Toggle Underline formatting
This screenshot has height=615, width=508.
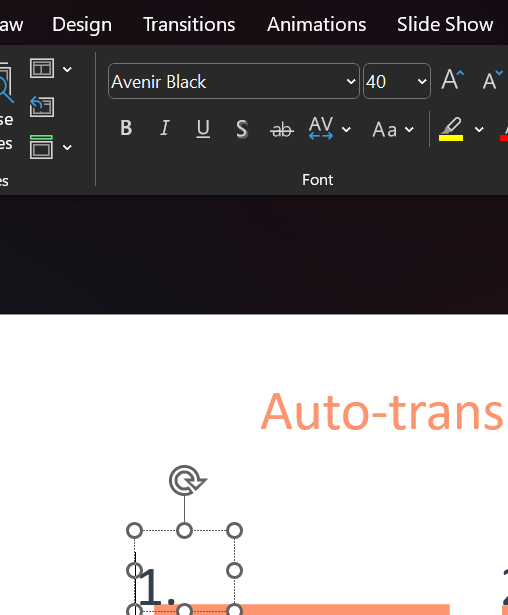pyautogui.click(x=203, y=128)
